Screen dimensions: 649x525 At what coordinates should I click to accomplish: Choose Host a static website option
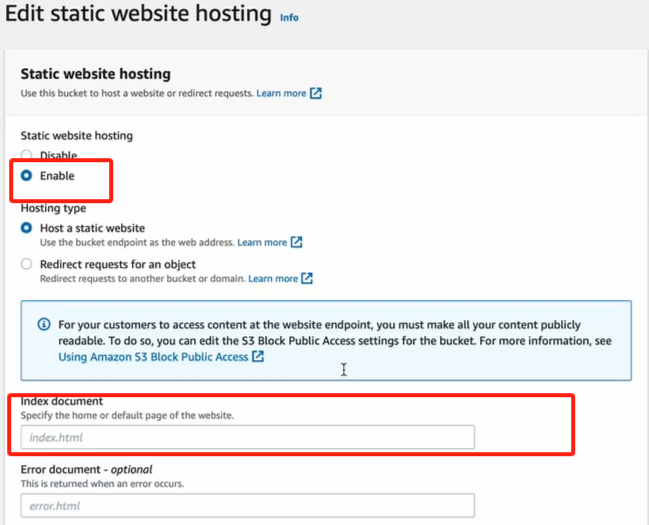tap(26, 228)
